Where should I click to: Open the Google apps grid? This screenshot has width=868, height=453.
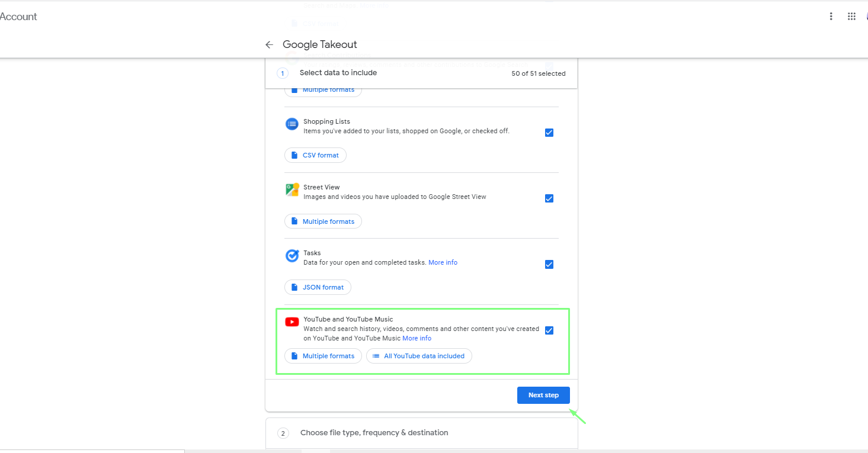coord(851,17)
